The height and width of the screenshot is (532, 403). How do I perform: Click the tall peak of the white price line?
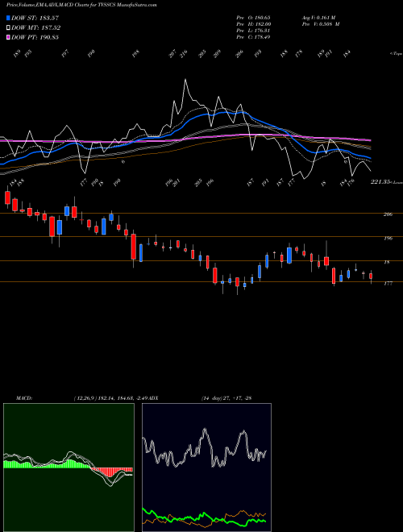pyautogui.click(x=185, y=80)
